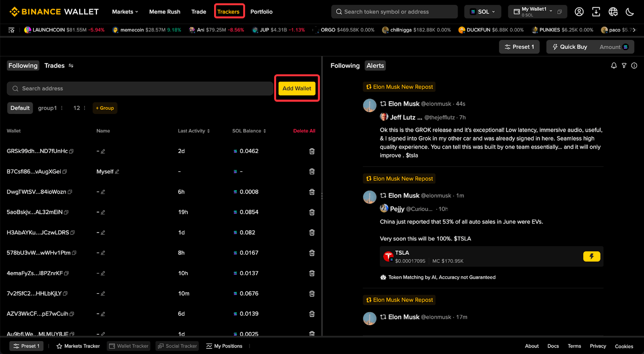644x354 pixels.
Task: Click the Quick Buy Amount field
Action: (614, 47)
